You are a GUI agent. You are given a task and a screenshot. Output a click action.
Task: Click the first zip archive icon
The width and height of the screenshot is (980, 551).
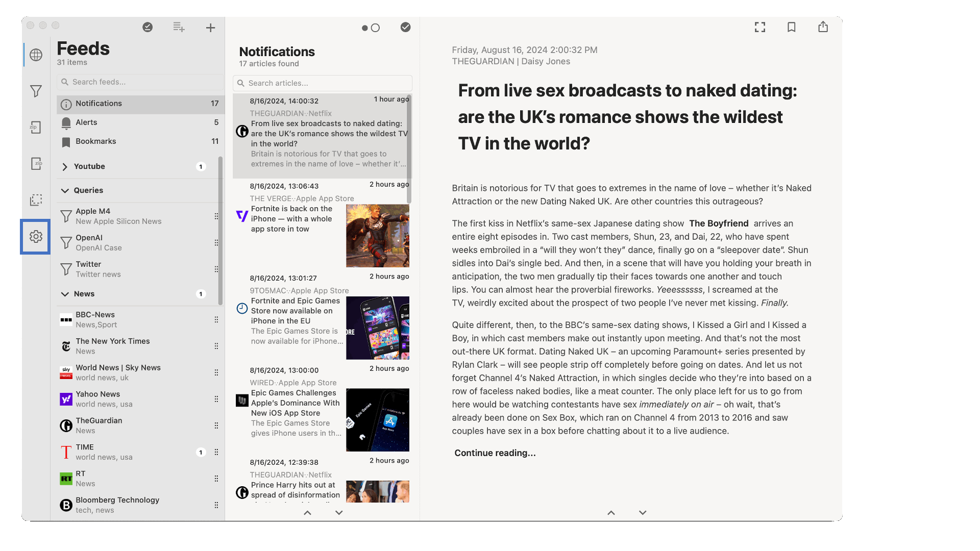(36, 128)
